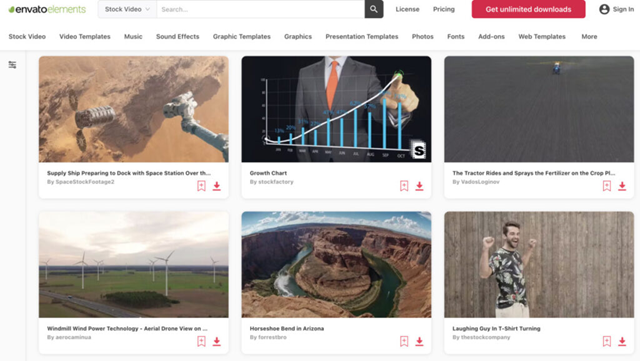Open Supply Ship space station video thumbnail
This screenshot has height=361, width=640.
133,109
